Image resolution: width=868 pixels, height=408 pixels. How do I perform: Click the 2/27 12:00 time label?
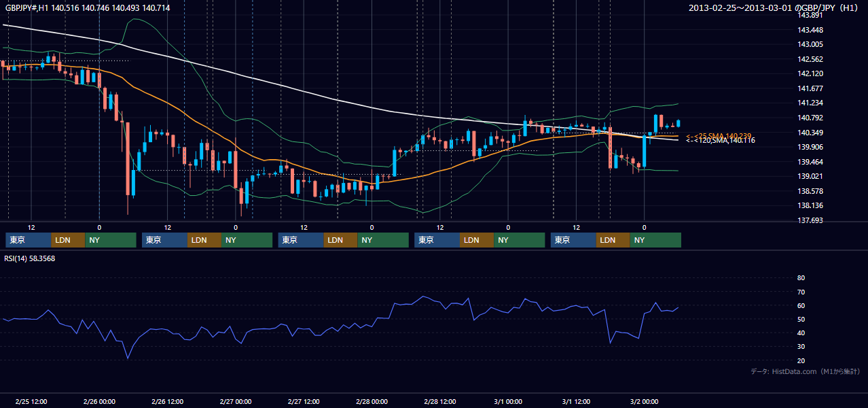coord(304,401)
